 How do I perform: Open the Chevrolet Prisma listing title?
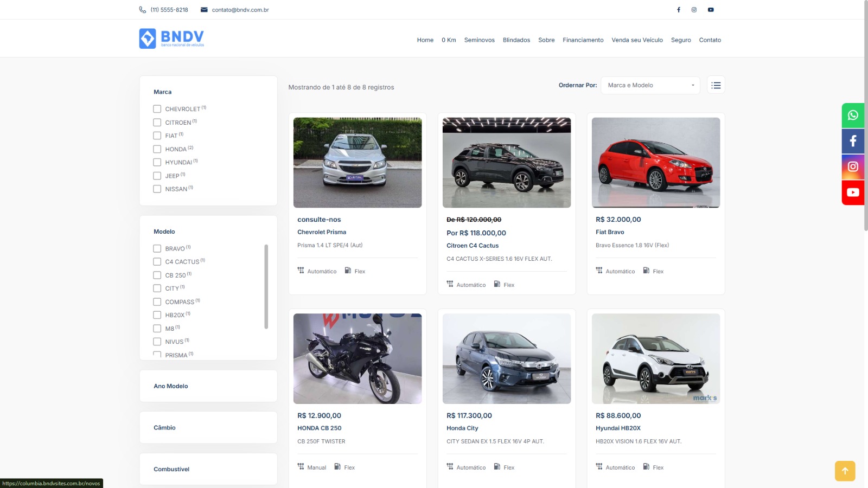tap(322, 232)
